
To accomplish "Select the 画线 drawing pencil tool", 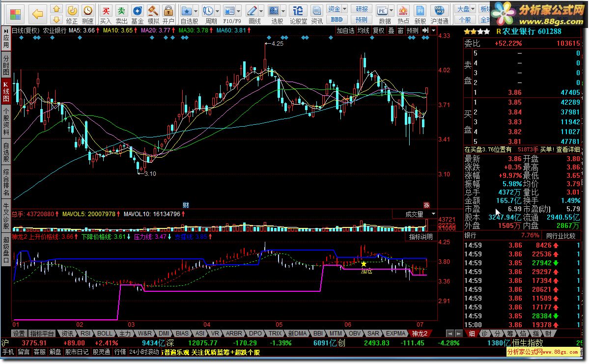I will coord(252,11).
